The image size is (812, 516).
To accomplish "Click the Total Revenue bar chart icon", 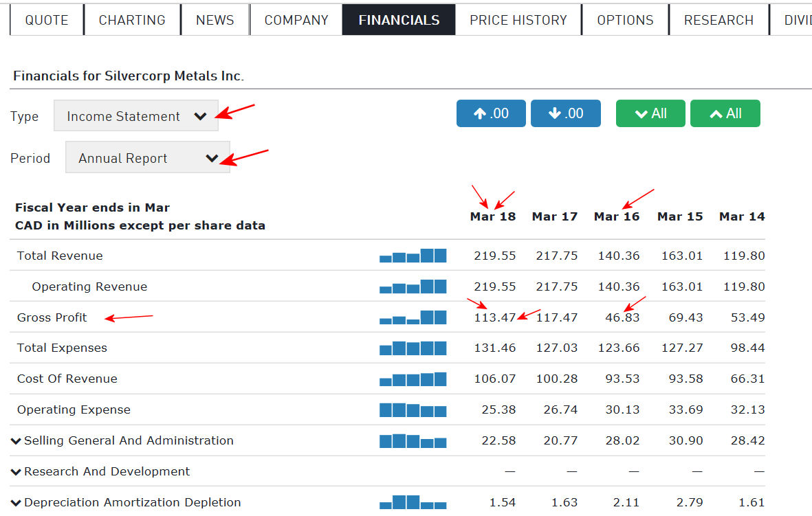I will click(413, 256).
